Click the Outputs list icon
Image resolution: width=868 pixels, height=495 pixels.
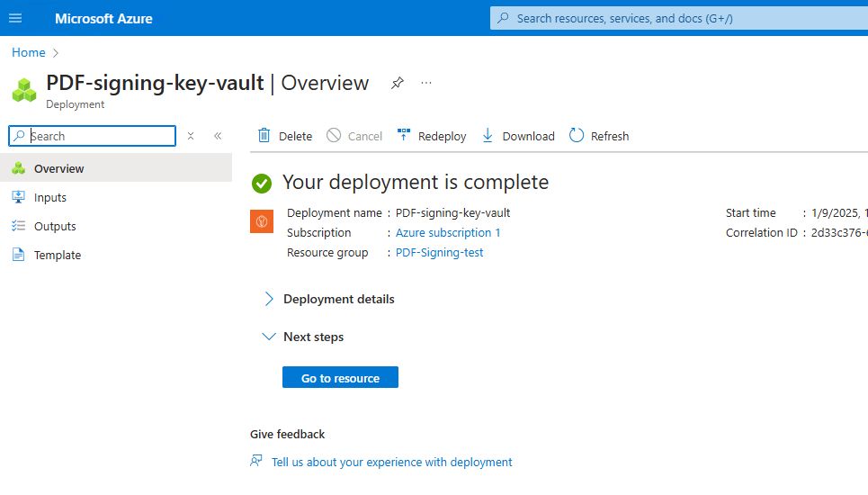click(18, 226)
